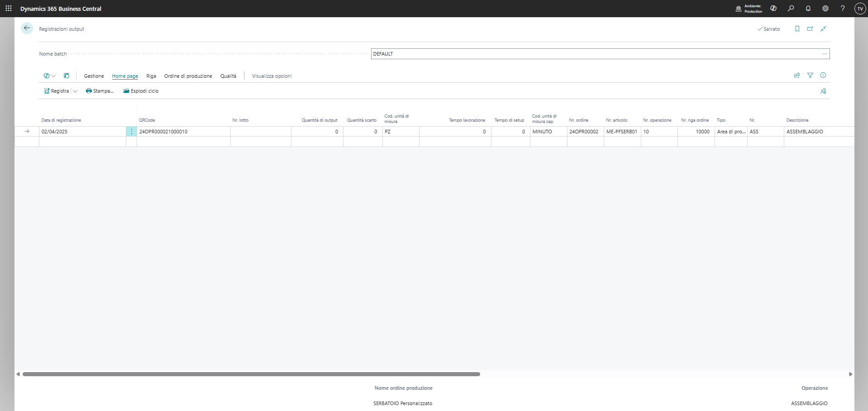Toggle the action bar pin icon
Image resolution: width=868 pixels, height=411 pixels.
coord(823,91)
